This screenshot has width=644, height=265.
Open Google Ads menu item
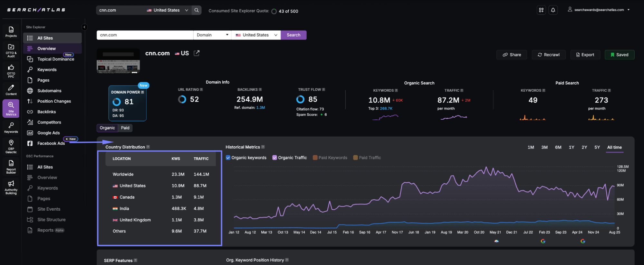[x=52, y=133]
